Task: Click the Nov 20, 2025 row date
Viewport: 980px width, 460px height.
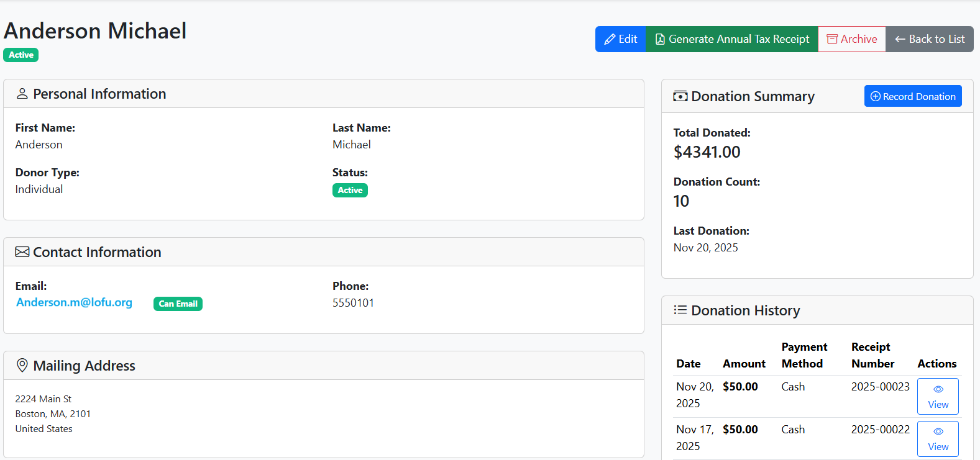Action: (x=695, y=395)
